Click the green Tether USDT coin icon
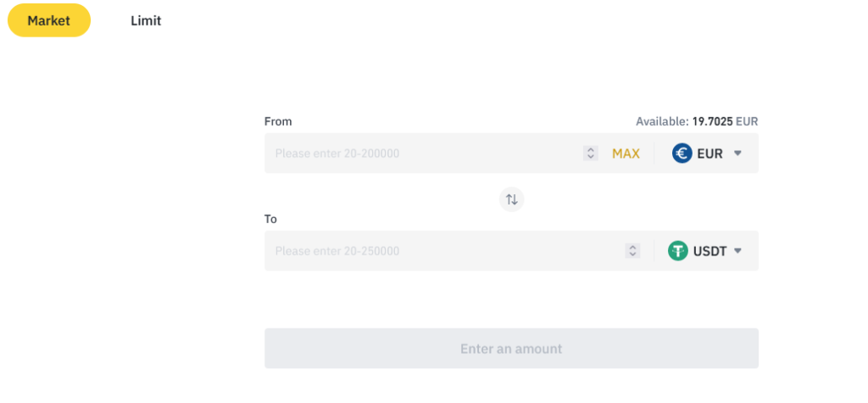Viewport: 868px width, 403px height. tap(678, 251)
